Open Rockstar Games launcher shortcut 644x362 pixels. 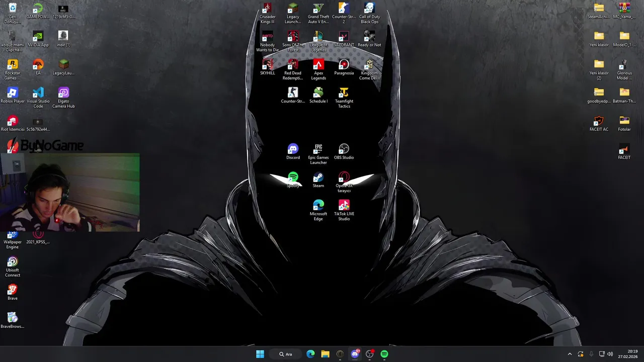pos(13,70)
